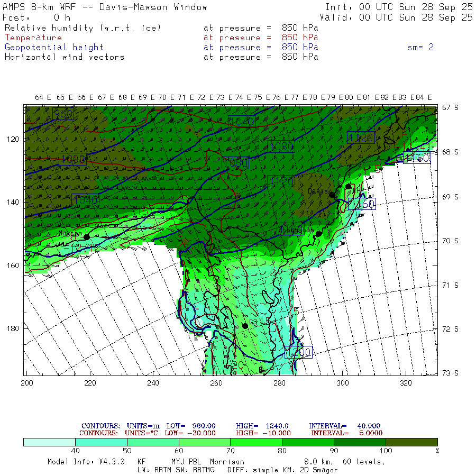Click the Mawson station marker dot
Image resolution: width=476 pixels, height=476 pixels.
point(87,236)
